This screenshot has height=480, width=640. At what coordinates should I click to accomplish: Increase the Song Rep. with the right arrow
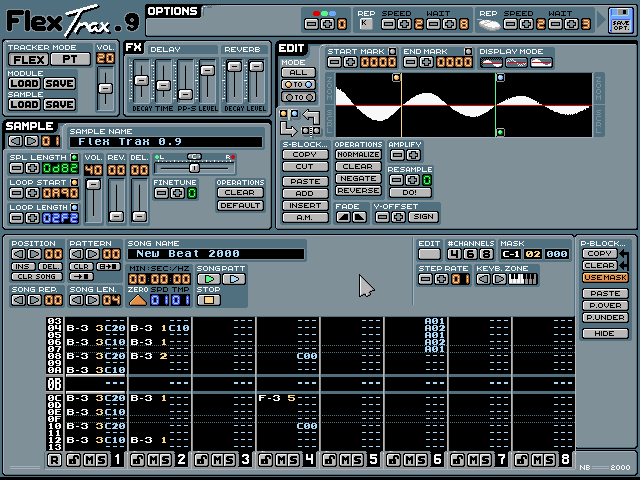coord(34,300)
